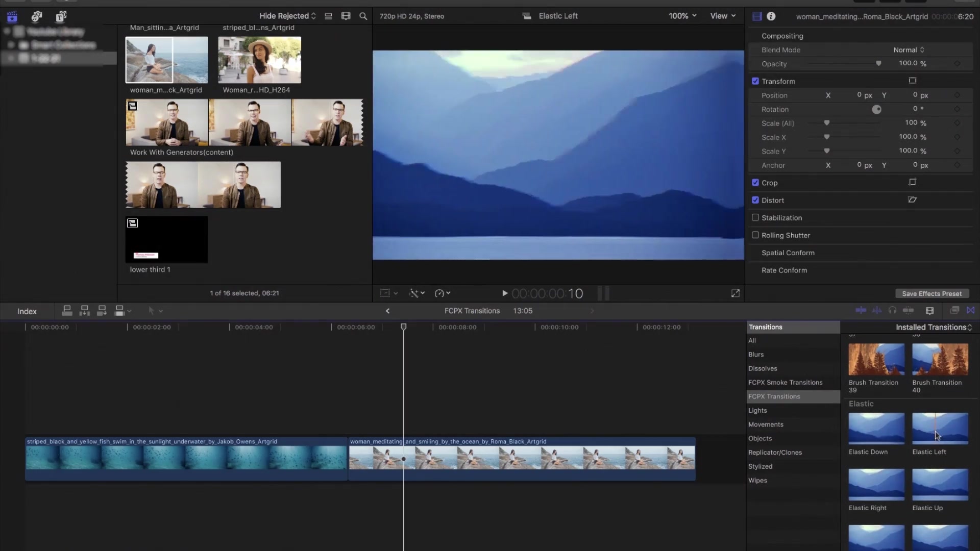
Task: Select the FCPX Smoke Transitions tab
Action: click(786, 382)
